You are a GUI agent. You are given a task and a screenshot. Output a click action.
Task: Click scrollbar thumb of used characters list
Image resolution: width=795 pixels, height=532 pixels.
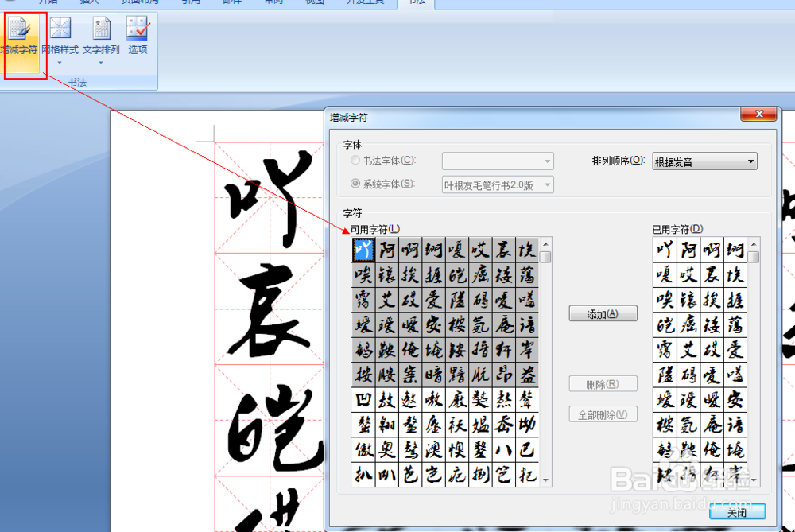pos(754,257)
